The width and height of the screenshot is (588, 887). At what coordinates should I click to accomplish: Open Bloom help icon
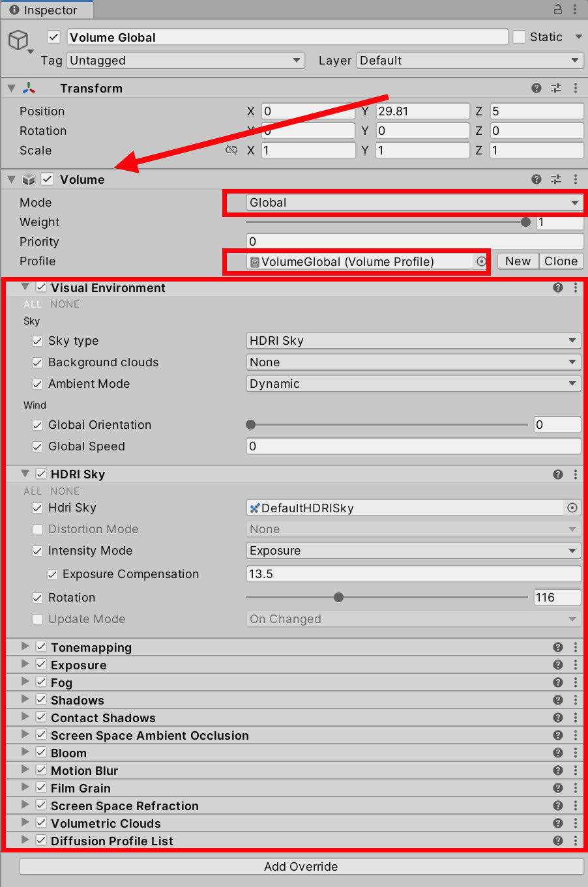(558, 753)
